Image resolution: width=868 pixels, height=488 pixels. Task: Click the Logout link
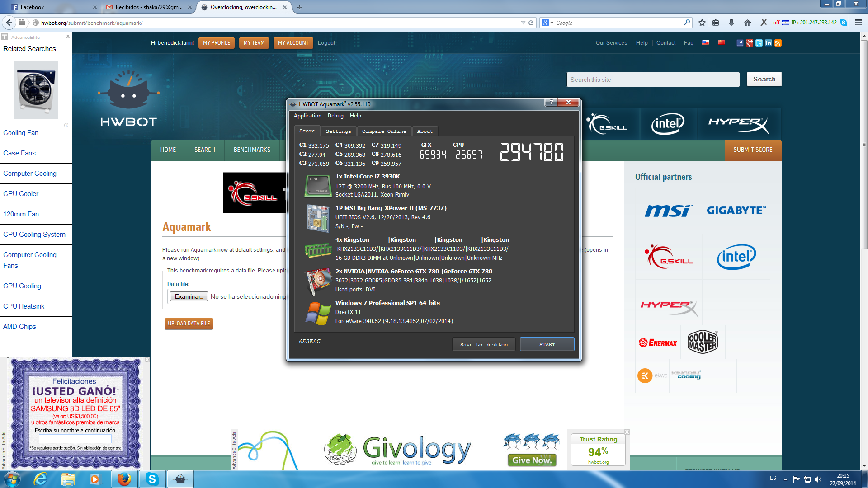(x=326, y=43)
